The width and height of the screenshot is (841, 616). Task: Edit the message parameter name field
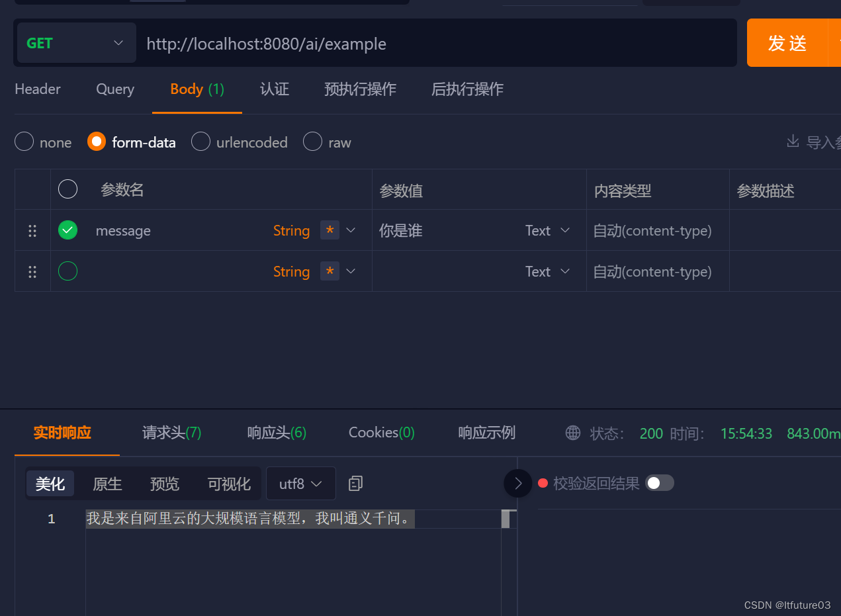[179, 231]
